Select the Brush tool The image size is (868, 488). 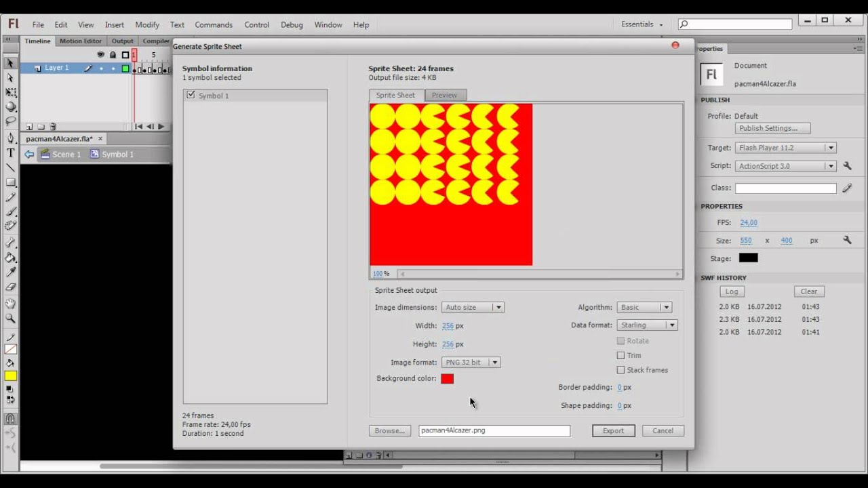point(10,211)
